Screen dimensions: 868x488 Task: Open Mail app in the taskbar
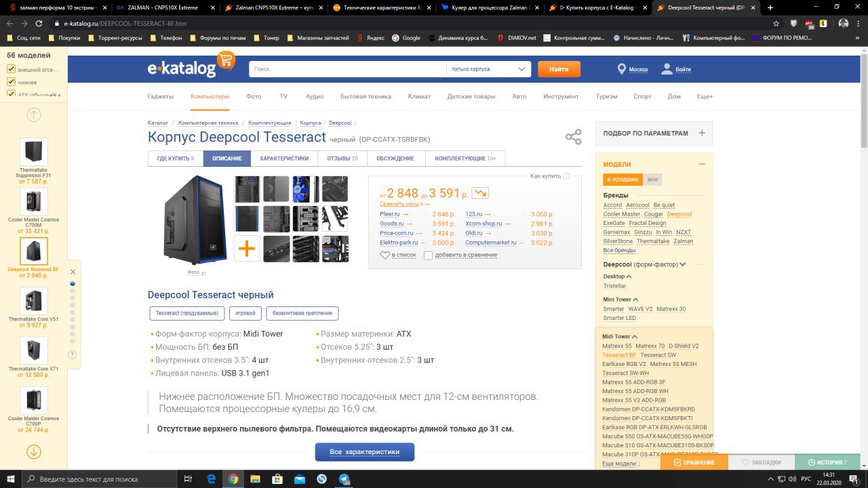(300, 479)
